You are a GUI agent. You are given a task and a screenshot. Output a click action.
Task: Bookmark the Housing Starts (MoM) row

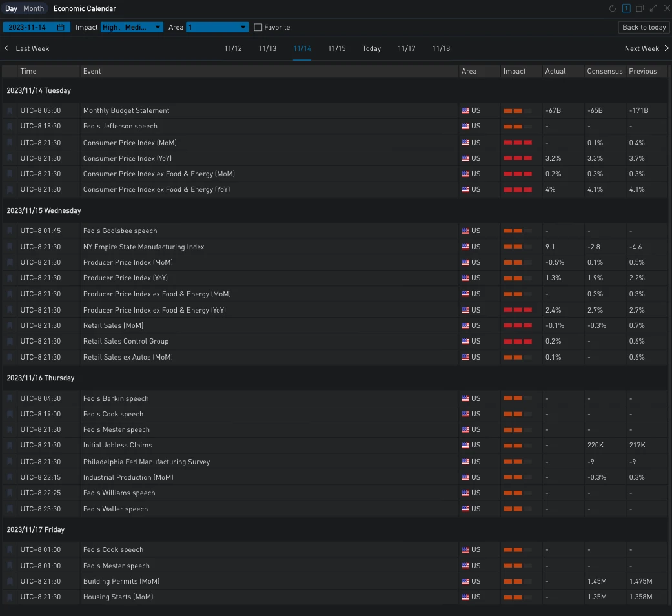click(10, 597)
